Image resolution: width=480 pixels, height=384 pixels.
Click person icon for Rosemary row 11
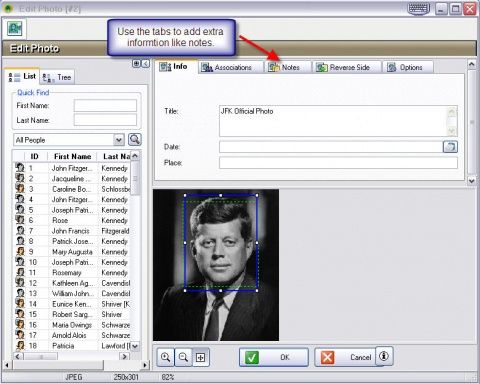coord(20,272)
